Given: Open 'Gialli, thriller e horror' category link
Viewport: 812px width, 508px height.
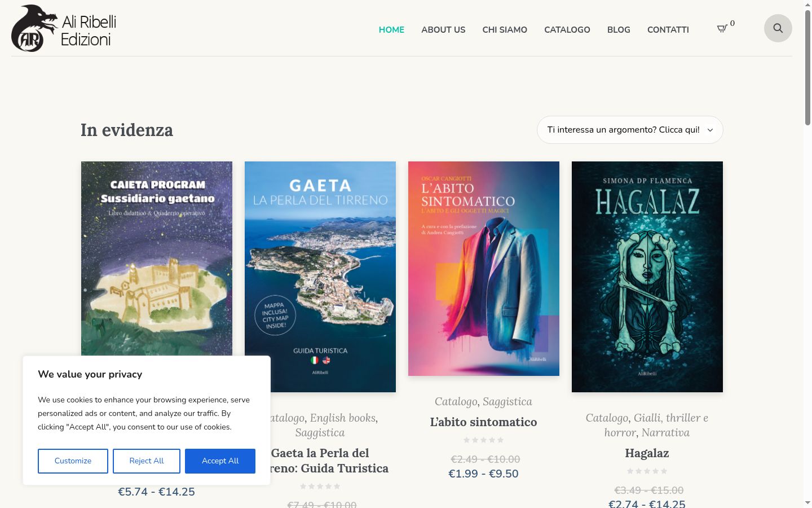Looking at the screenshot, I should click(x=656, y=425).
